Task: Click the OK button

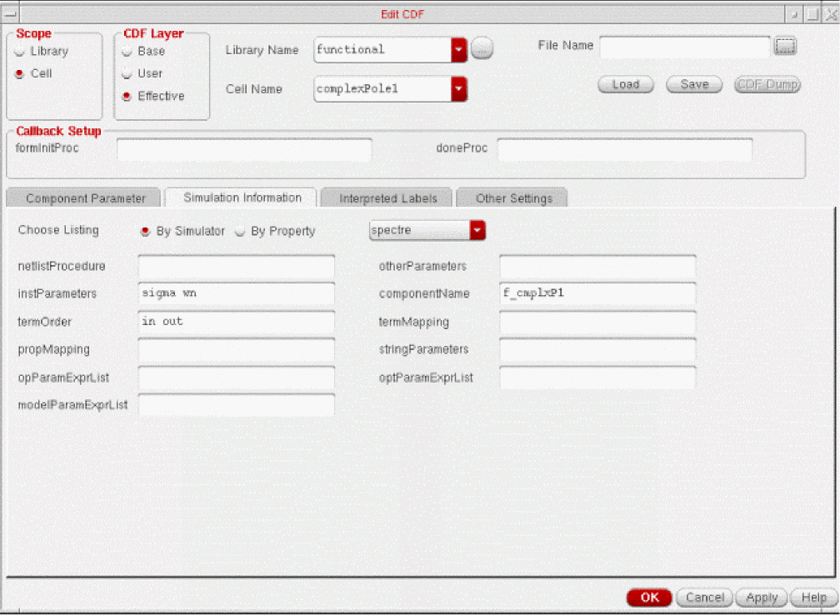Action: coord(649,598)
